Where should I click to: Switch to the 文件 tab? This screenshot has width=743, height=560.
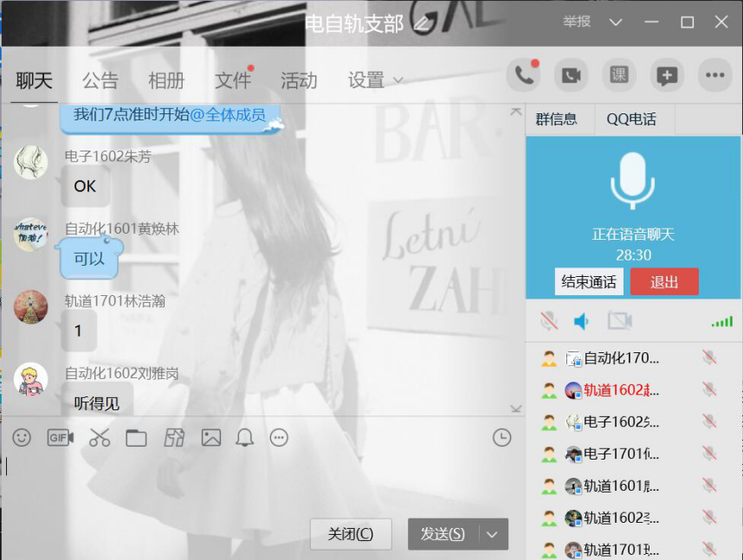click(232, 80)
